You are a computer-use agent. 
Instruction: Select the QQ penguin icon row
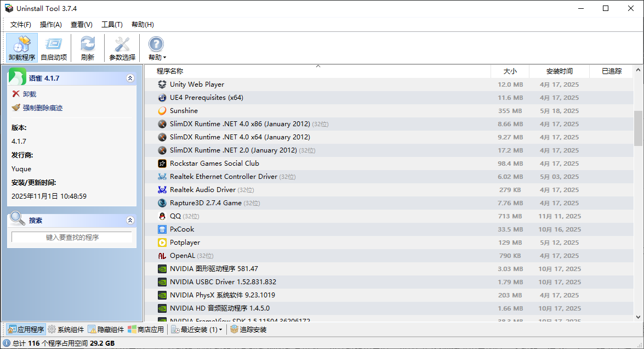[162, 216]
